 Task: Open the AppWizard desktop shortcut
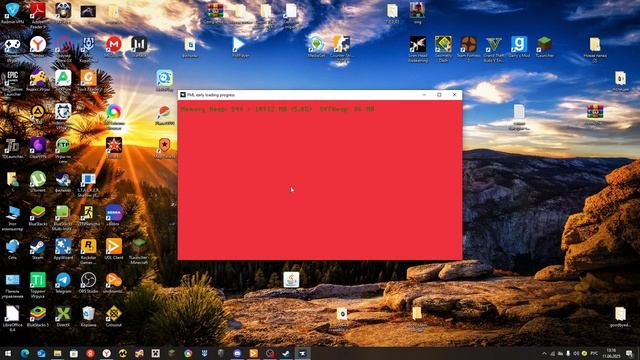tap(63, 249)
